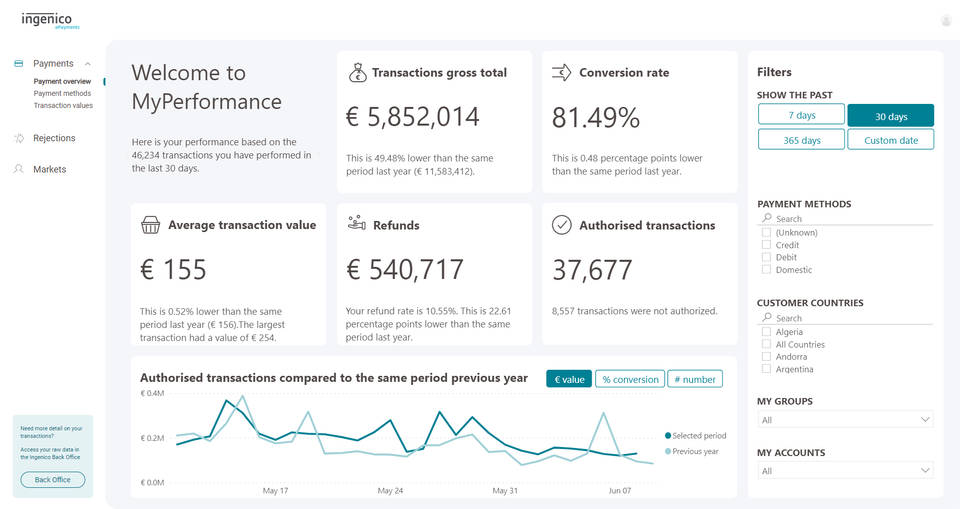The width and height of the screenshot is (960, 509).
Task: Switch chart to € value
Action: pos(569,379)
